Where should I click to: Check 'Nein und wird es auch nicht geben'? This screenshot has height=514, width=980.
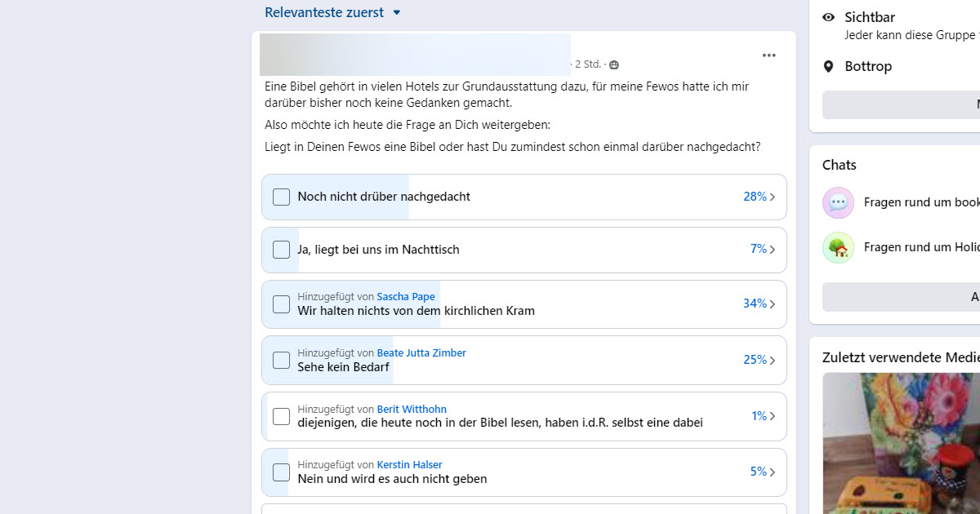click(x=281, y=472)
